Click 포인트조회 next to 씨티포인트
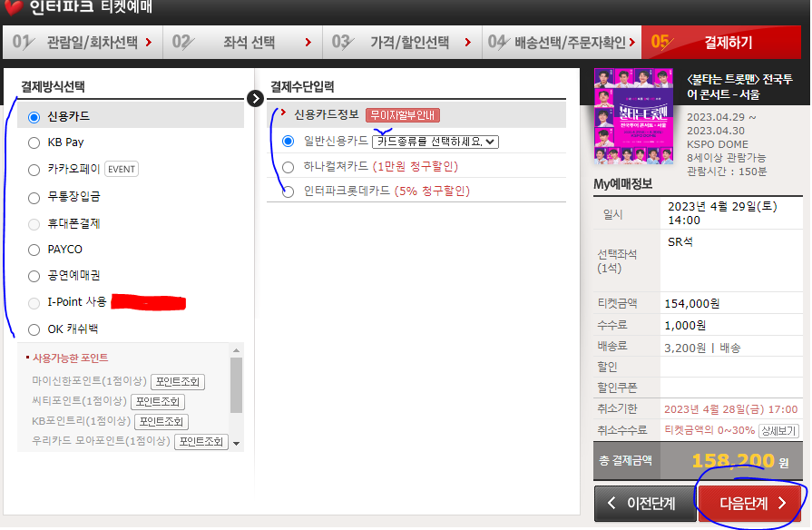The height and width of the screenshot is (530, 812). (156, 401)
